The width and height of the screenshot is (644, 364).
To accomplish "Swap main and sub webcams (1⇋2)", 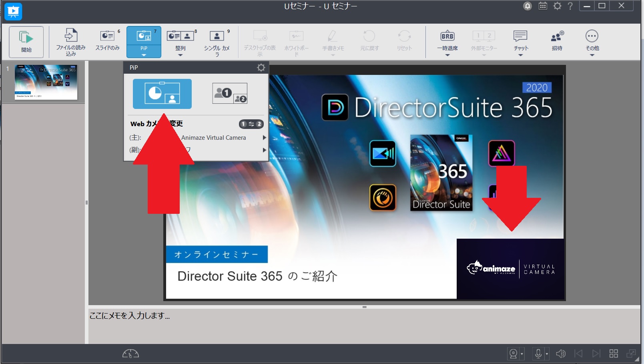I will click(251, 124).
